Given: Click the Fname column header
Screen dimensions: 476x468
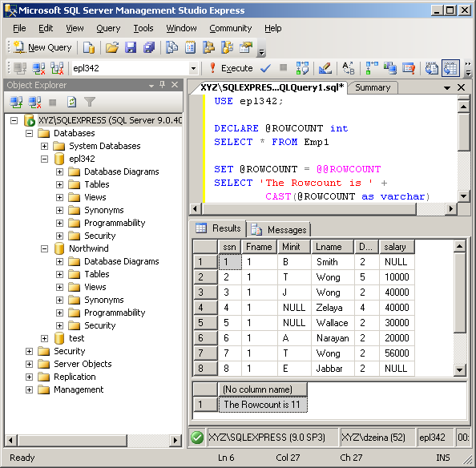Looking at the screenshot, I should pyautogui.click(x=260, y=247).
